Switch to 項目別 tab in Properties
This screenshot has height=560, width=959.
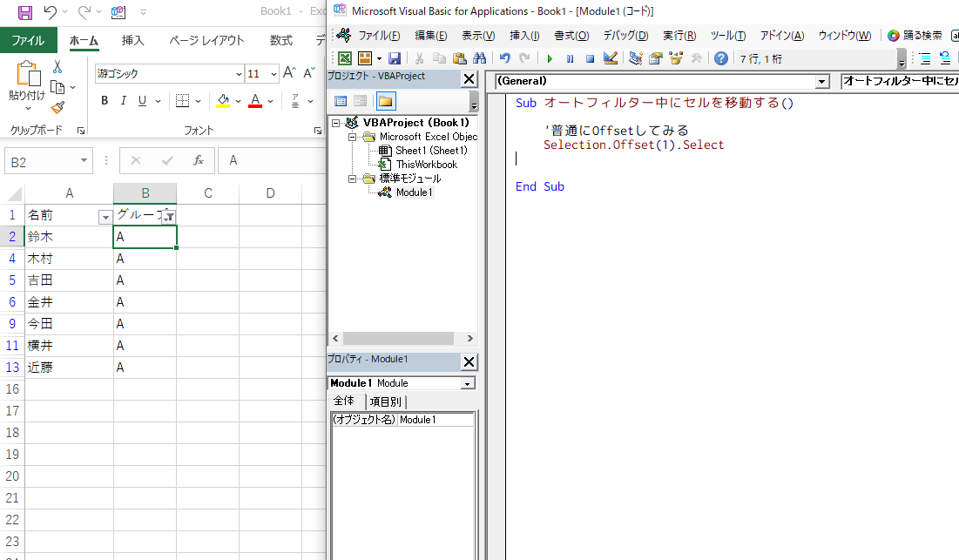click(386, 401)
